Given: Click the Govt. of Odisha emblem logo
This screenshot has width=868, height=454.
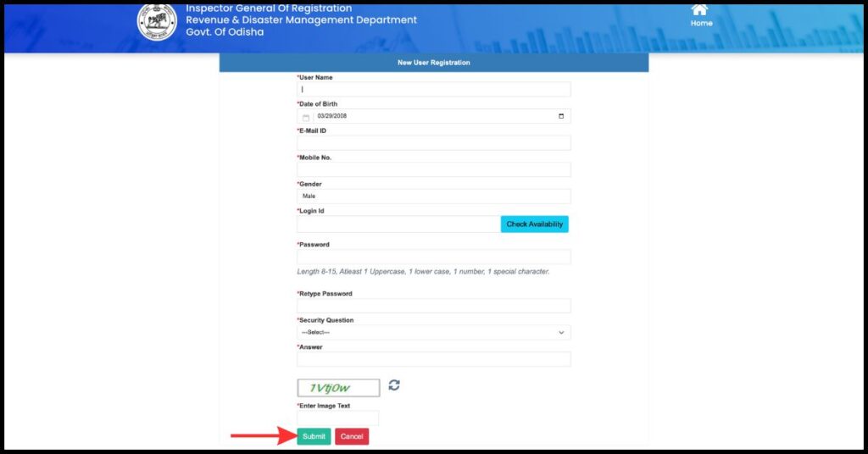Looking at the screenshot, I should click(x=157, y=21).
